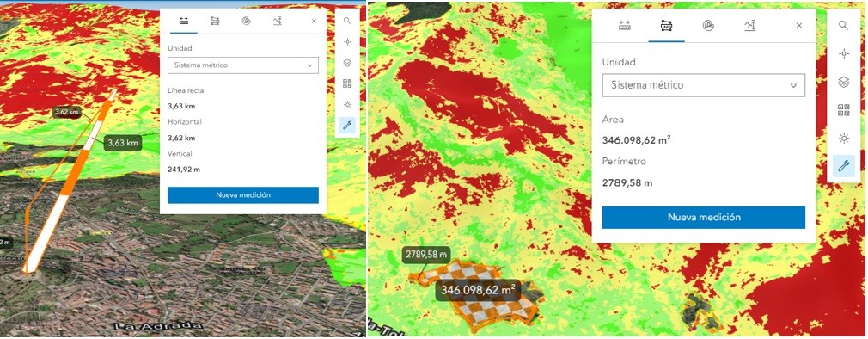Open basemap gallery in right map toolbar
The image size is (868, 339).
tap(843, 109)
